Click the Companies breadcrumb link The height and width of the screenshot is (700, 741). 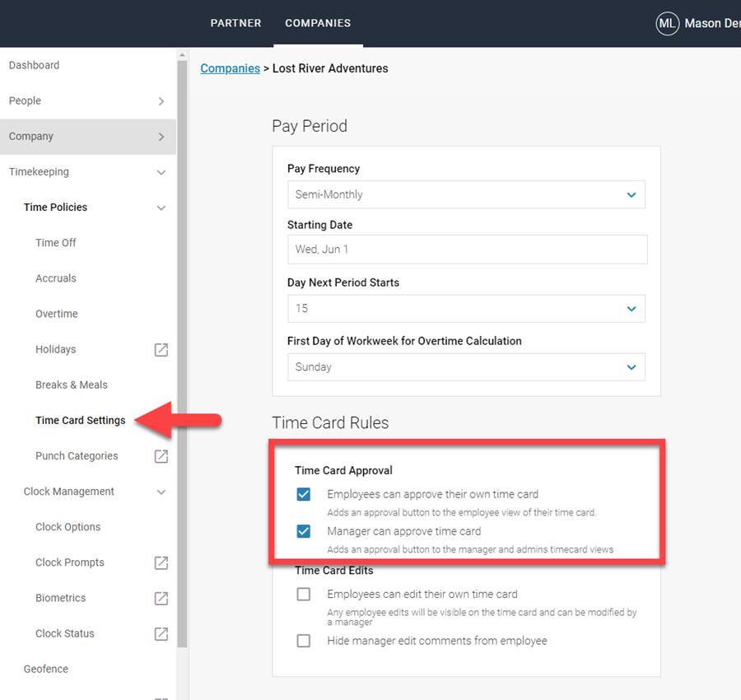tap(230, 68)
